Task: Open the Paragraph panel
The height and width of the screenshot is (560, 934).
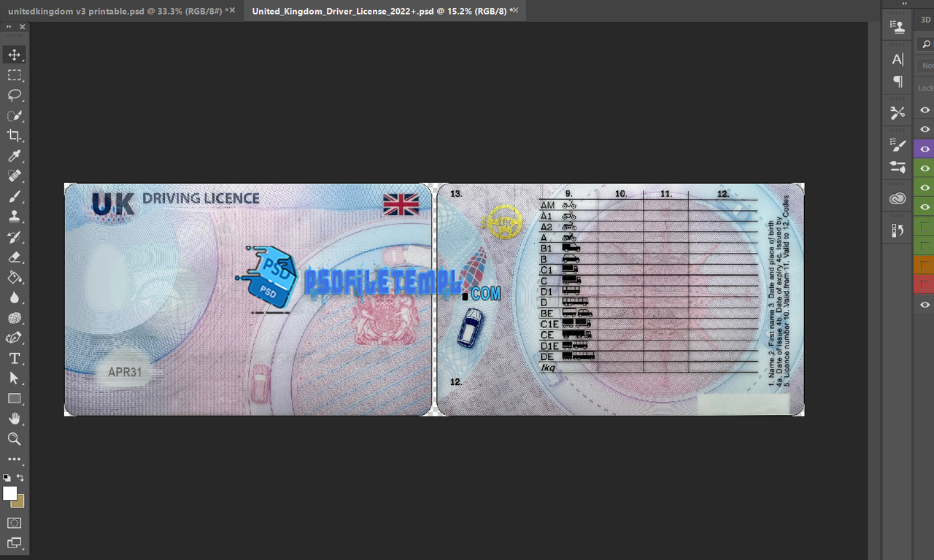Action: (898, 82)
